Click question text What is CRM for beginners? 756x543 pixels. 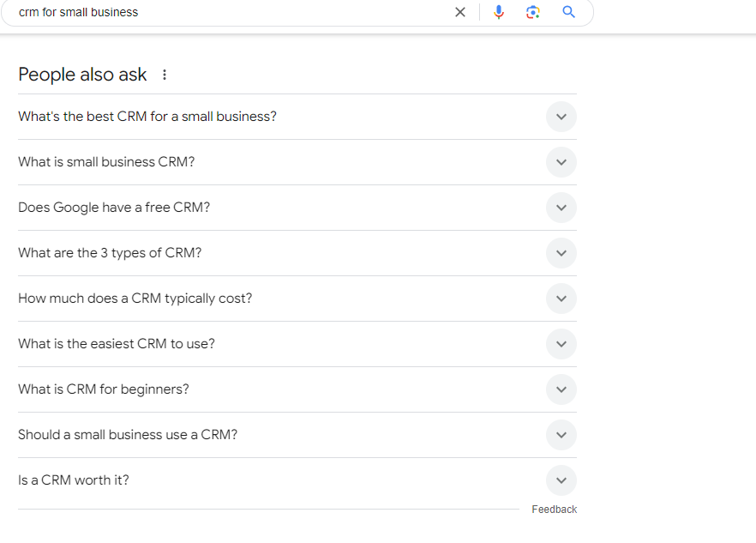pos(104,389)
